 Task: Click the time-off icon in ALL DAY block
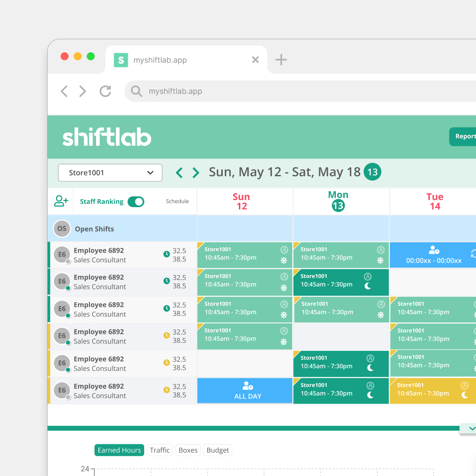248,386
